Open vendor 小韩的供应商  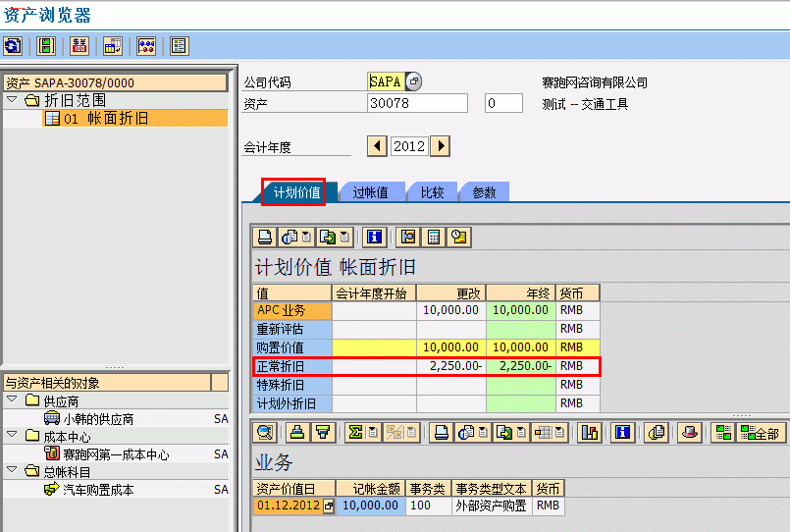(98, 419)
